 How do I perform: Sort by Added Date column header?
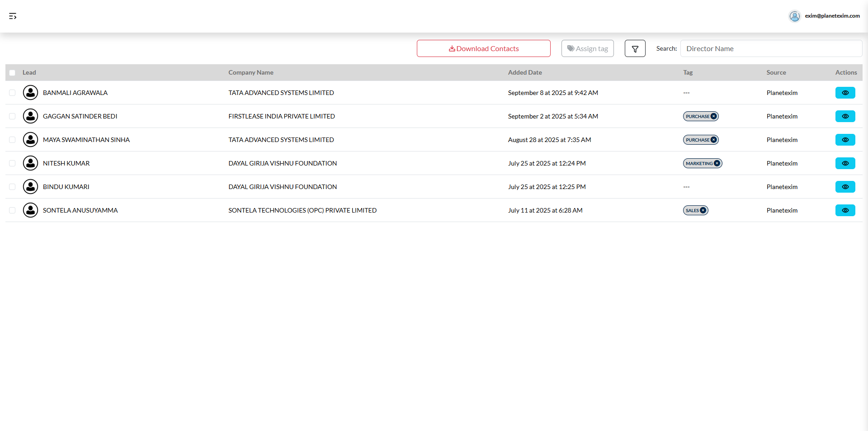tap(524, 72)
